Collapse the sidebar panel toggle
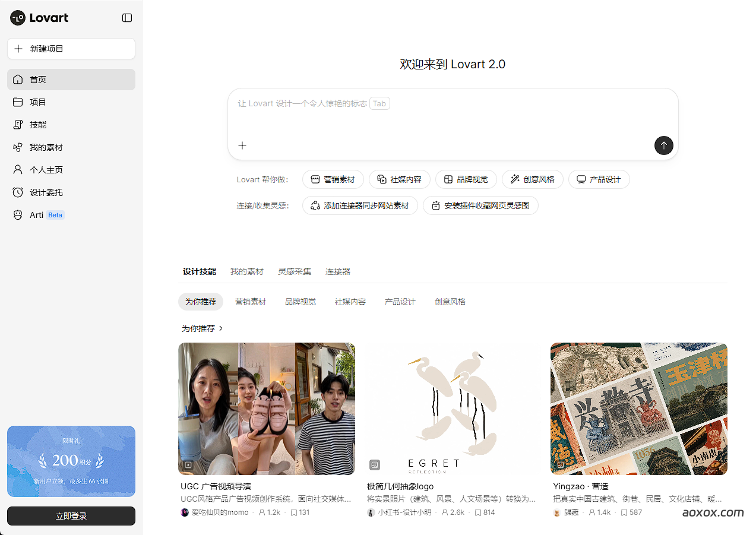Screen dimensions: 756x535 point(127,18)
